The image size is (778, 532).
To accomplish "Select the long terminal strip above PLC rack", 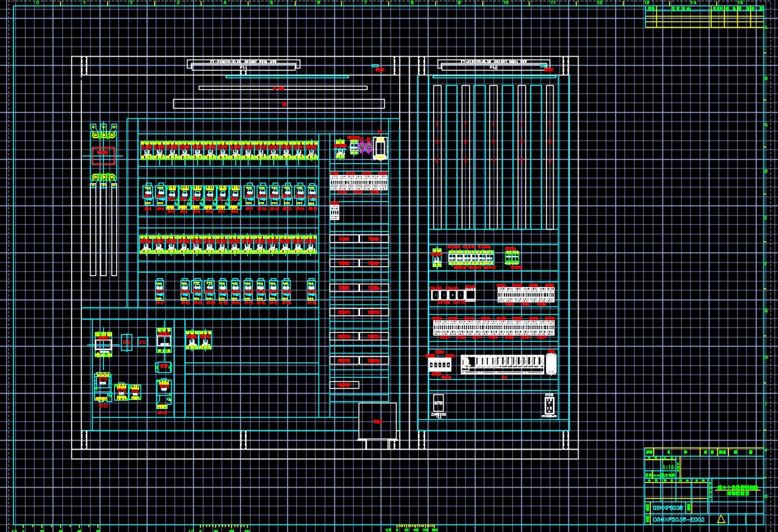I will 494,327.
